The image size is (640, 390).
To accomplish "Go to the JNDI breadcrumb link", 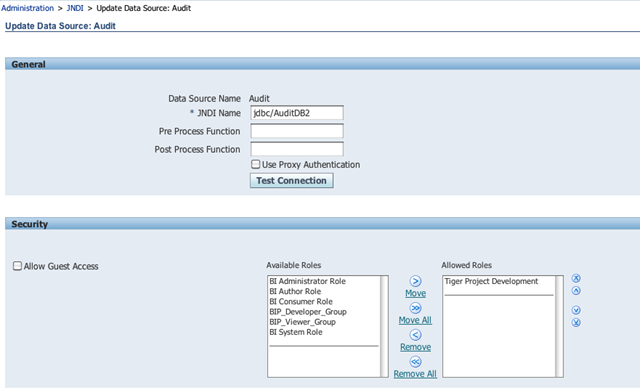I will pyautogui.click(x=75, y=8).
